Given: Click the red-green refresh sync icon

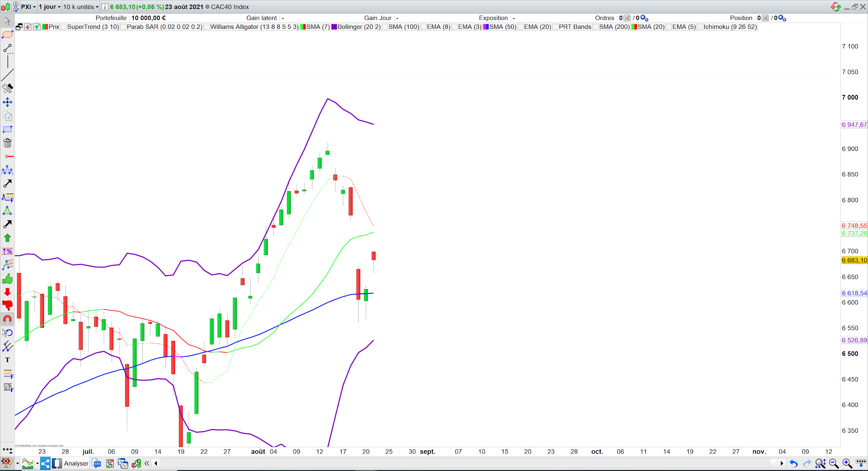Looking at the screenshot, I should tap(835, 7).
